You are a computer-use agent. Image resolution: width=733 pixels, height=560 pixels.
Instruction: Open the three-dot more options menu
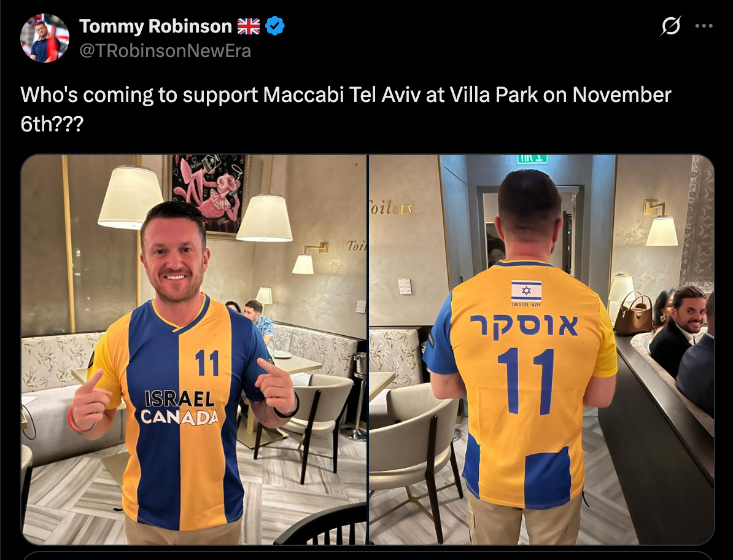tap(704, 26)
